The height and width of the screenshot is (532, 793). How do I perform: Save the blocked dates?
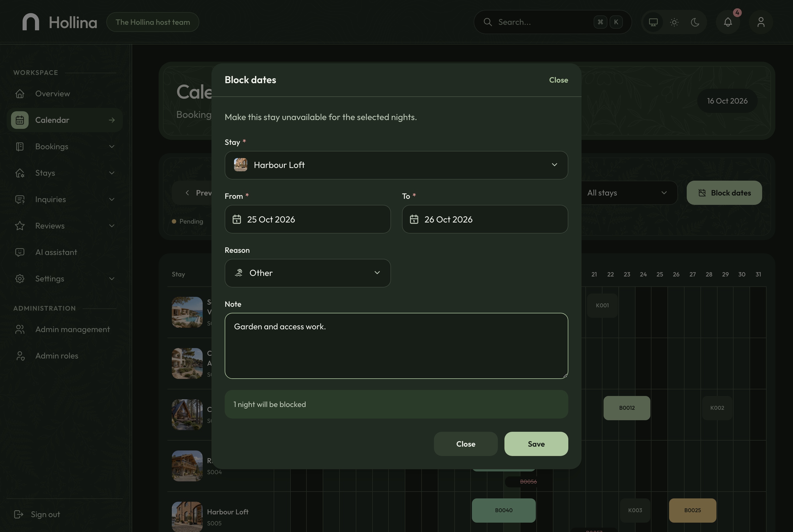[536, 444]
